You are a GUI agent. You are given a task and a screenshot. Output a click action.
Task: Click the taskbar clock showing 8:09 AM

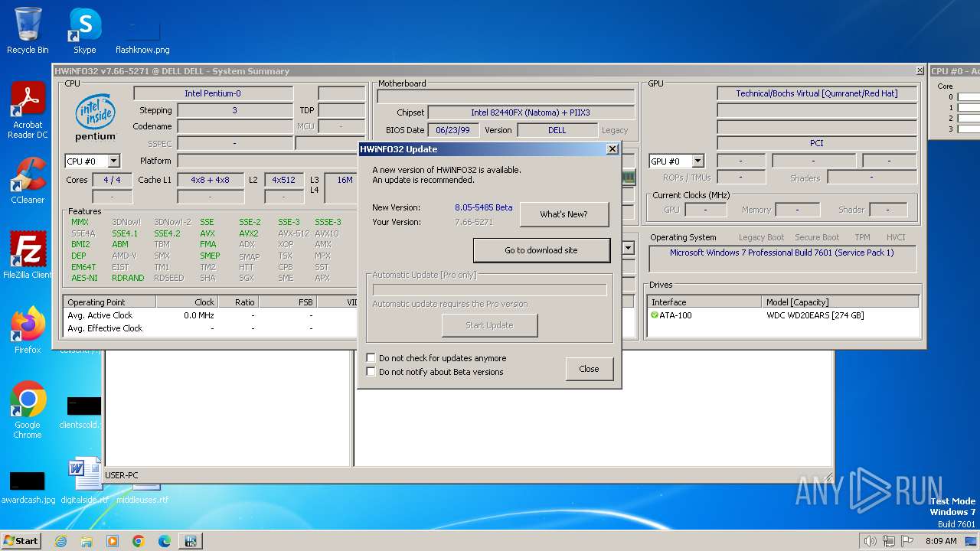click(941, 541)
